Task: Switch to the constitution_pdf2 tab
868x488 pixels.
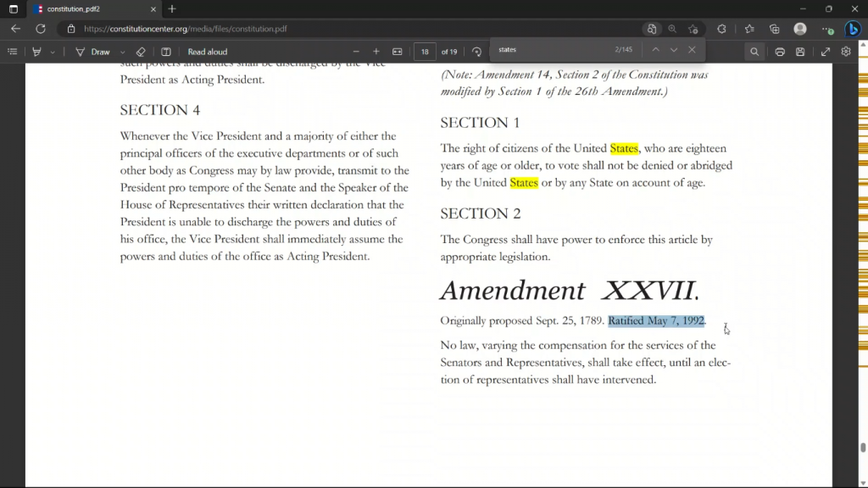Action: (x=94, y=8)
